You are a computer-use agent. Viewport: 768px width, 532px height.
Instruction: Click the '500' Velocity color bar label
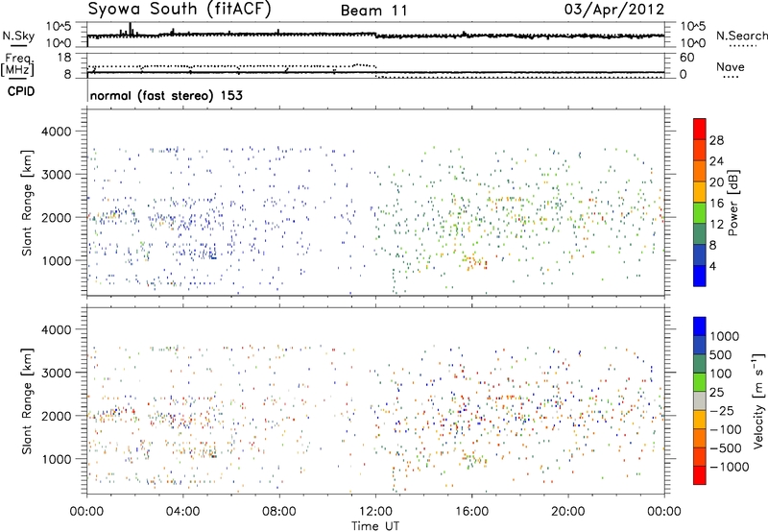pos(721,355)
